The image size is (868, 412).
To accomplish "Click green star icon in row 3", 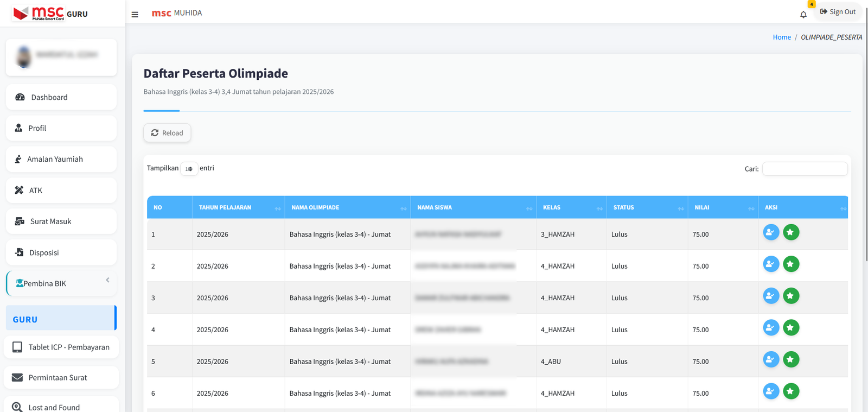I will coord(791,296).
